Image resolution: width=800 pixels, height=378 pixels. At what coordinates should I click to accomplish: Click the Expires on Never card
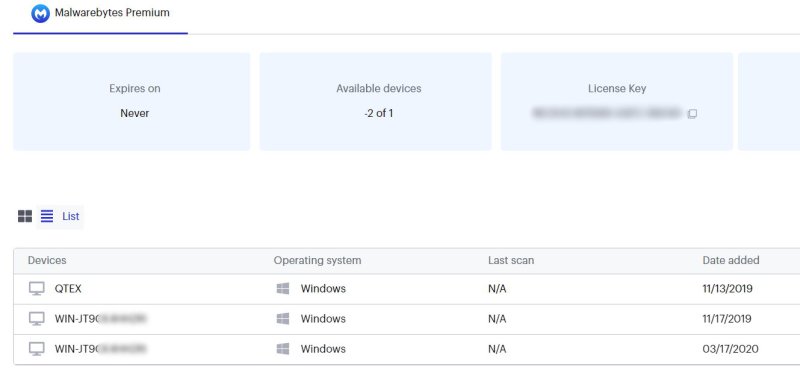132,102
